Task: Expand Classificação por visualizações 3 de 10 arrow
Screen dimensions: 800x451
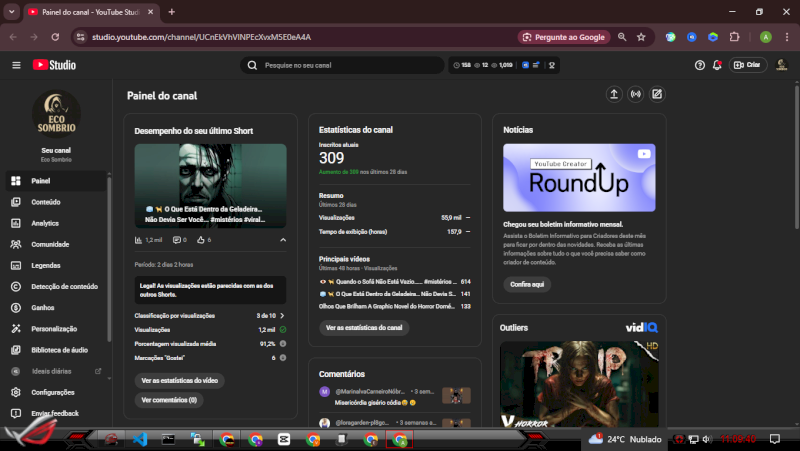Action: pyautogui.click(x=283, y=315)
